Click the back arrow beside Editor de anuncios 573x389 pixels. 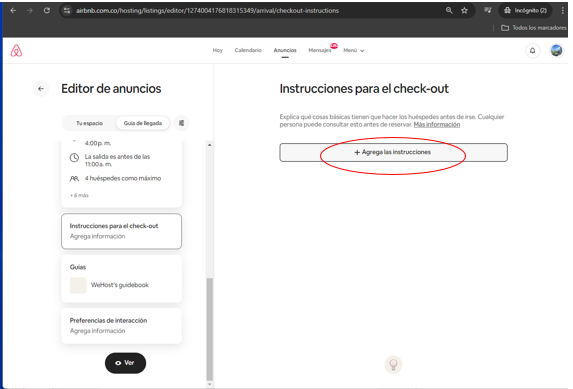point(41,88)
